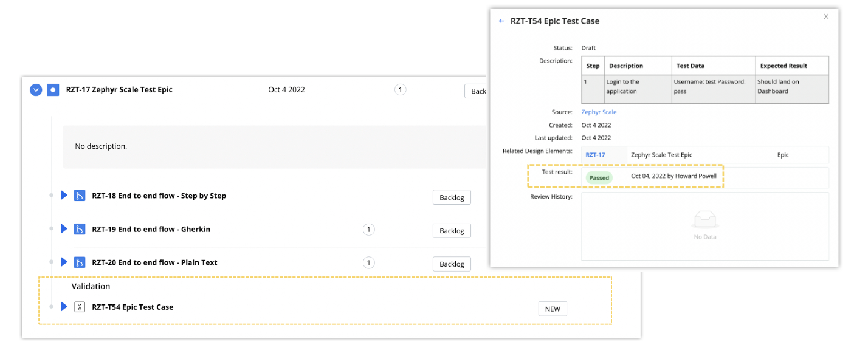Screen dimensions: 868x362
Task: Click the story icon next to RZT-19
Action: tap(80, 229)
